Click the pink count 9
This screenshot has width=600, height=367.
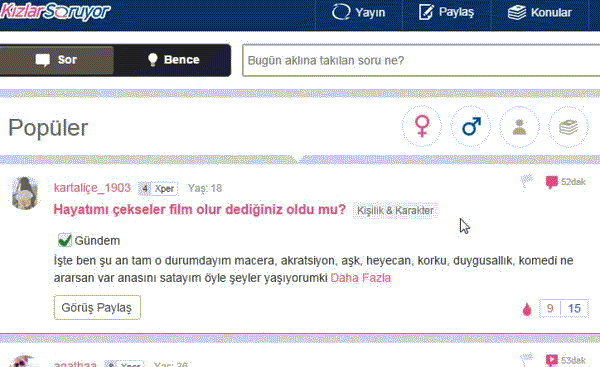click(x=550, y=308)
